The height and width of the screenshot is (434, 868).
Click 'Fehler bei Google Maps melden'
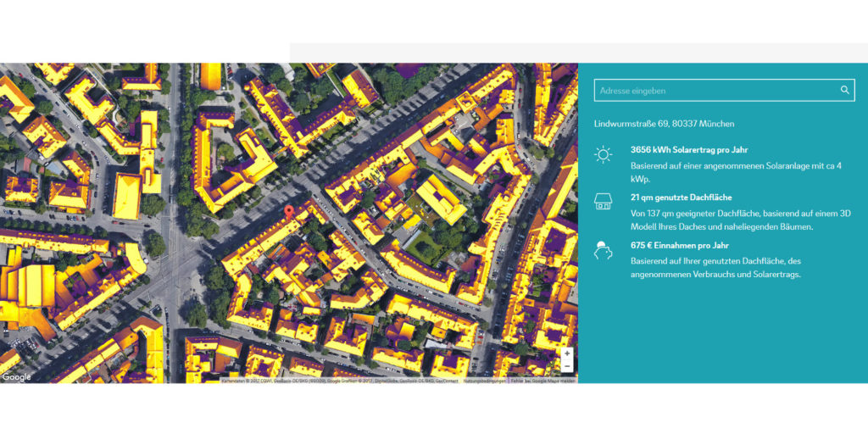pyautogui.click(x=542, y=381)
